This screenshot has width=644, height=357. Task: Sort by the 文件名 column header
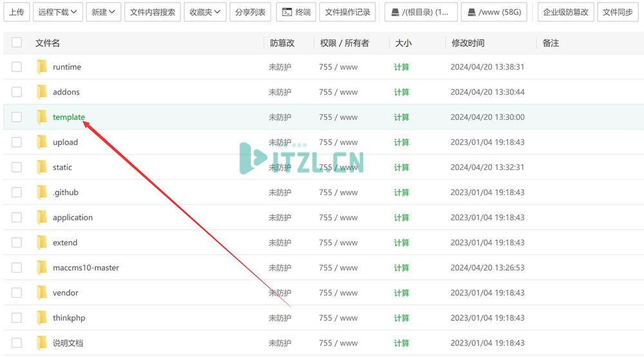(48, 43)
